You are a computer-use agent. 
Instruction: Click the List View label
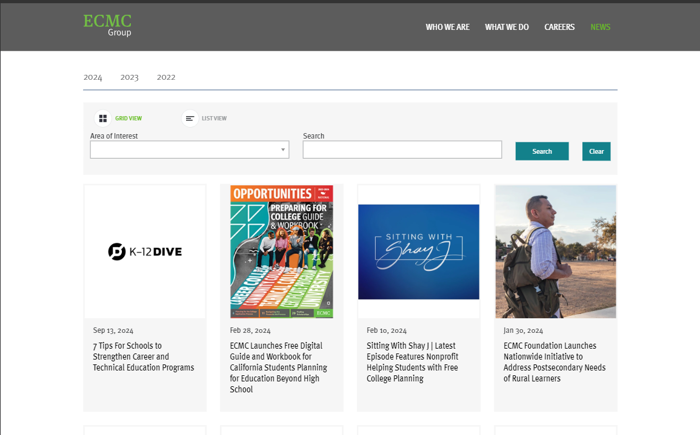click(x=214, y=118)
